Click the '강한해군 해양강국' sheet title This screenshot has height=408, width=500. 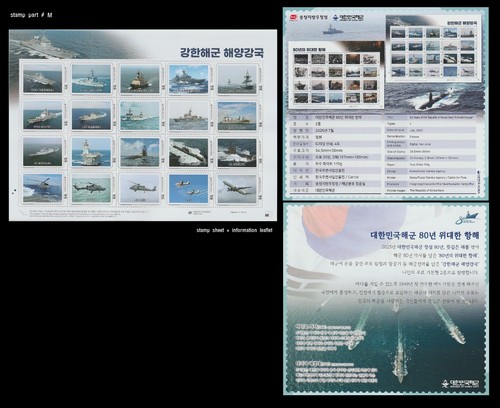(x=222, y=53)
